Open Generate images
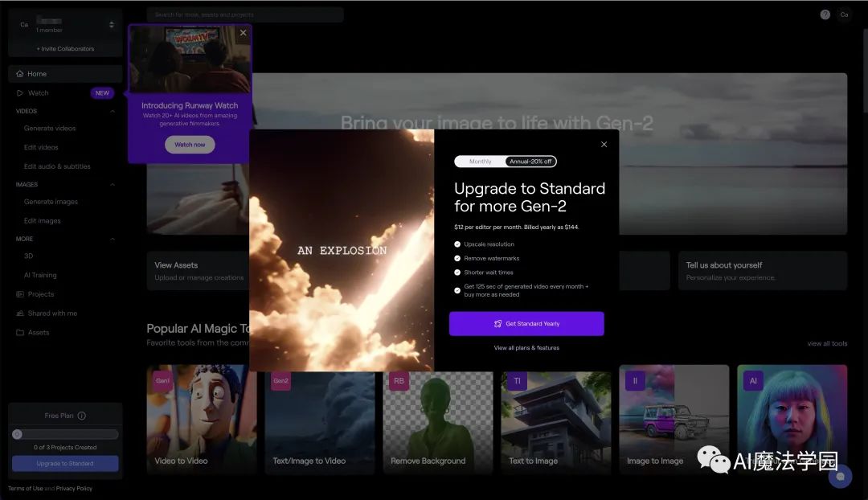Viewport: 868px width, 500px height. click(x=51, y=202)
